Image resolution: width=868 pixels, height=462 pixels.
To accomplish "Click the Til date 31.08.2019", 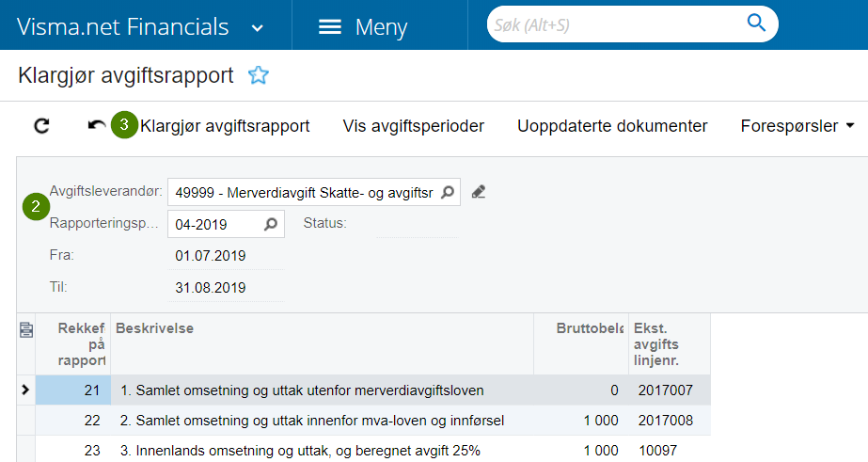I will (x=211, y=288).
